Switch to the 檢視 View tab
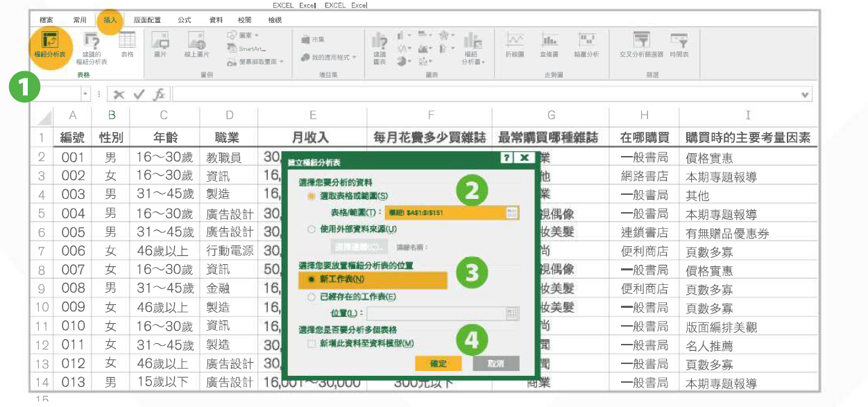The height and width of the screenshot is (407, 868). point(275,20)
